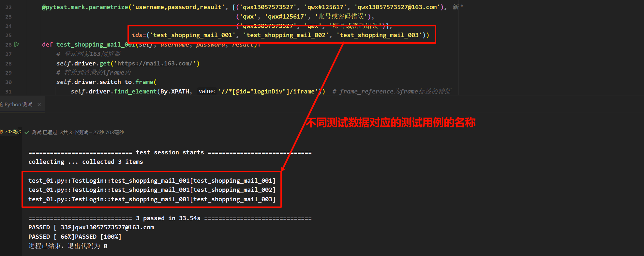Screen dimensions: 644x256
Task: Click the 进程已结束，退出代码为 0 line
Action: click(68, 246)
